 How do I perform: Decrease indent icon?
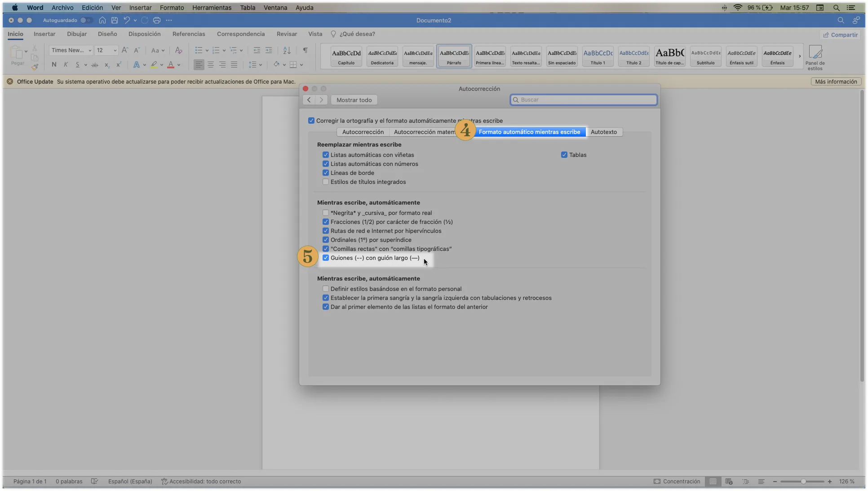tap(257, 50)
